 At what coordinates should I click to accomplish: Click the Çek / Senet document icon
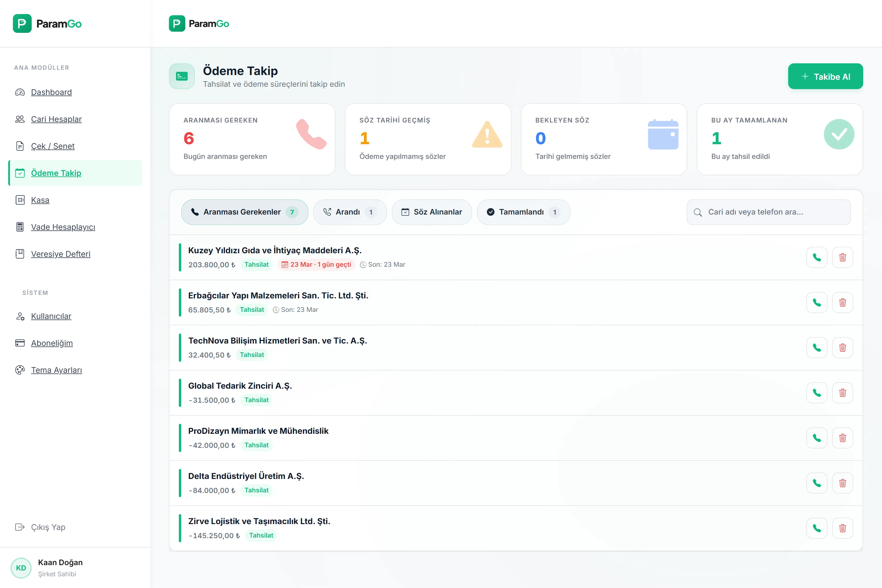pyautogui.click(x=20, y=146)
